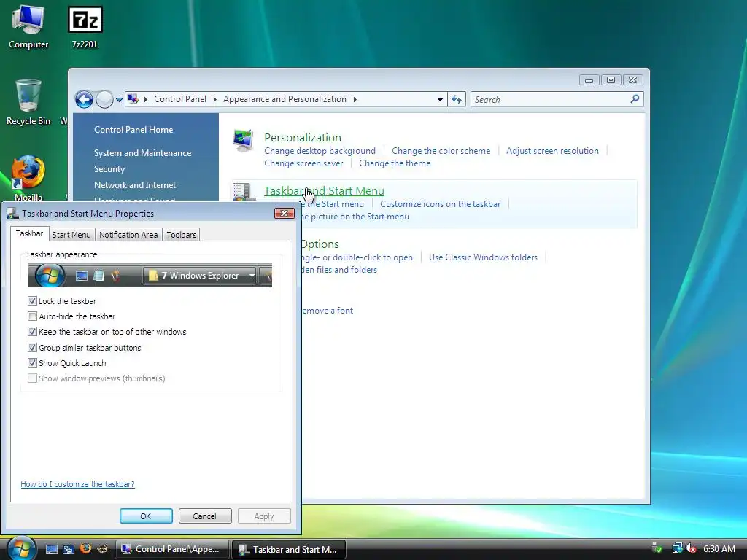Click Taskbar and Start Menu taskbar button

pos(289,549)
